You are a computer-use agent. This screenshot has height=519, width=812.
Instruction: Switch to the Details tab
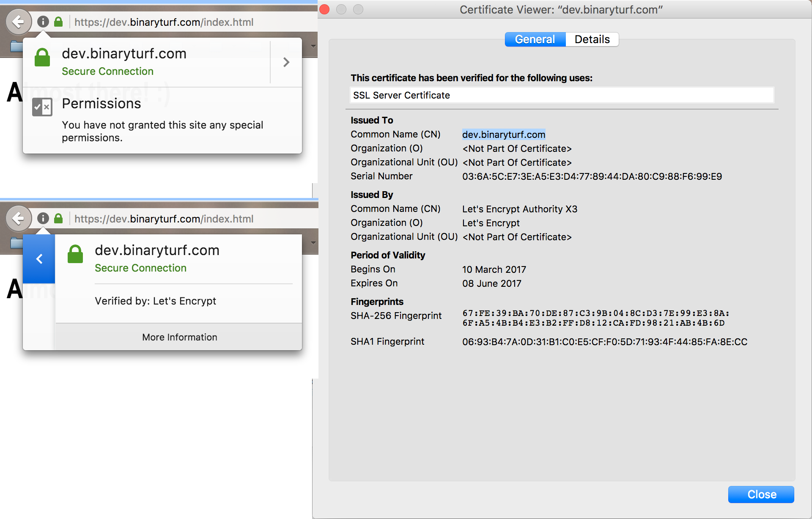coord(592,39)
